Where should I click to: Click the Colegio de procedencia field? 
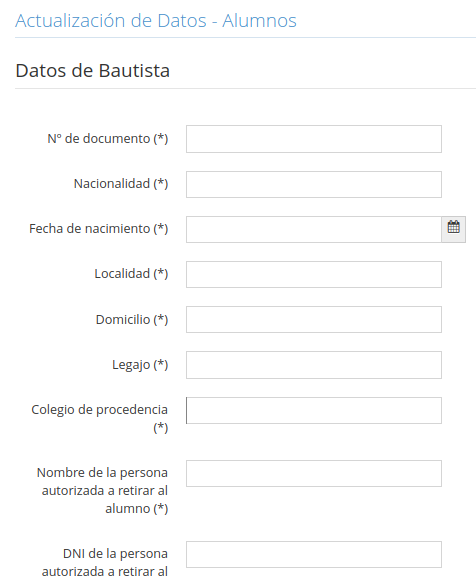click(314, 411)
